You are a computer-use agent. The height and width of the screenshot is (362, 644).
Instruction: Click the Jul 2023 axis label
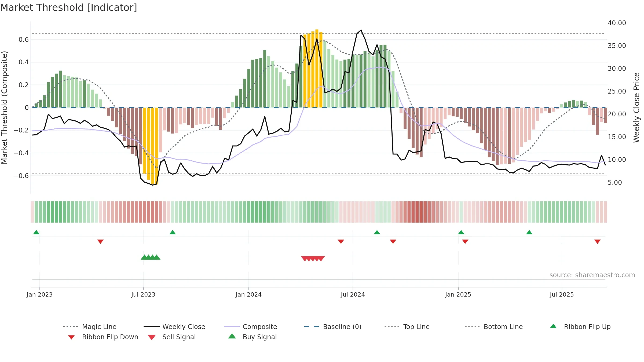pos(143,294)
